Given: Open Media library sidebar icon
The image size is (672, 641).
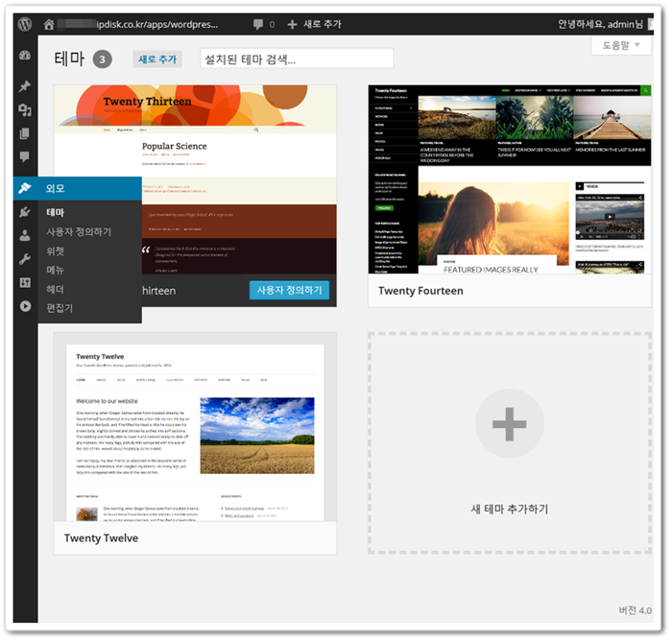Looking at the screenshot, I should coord(25,110).
